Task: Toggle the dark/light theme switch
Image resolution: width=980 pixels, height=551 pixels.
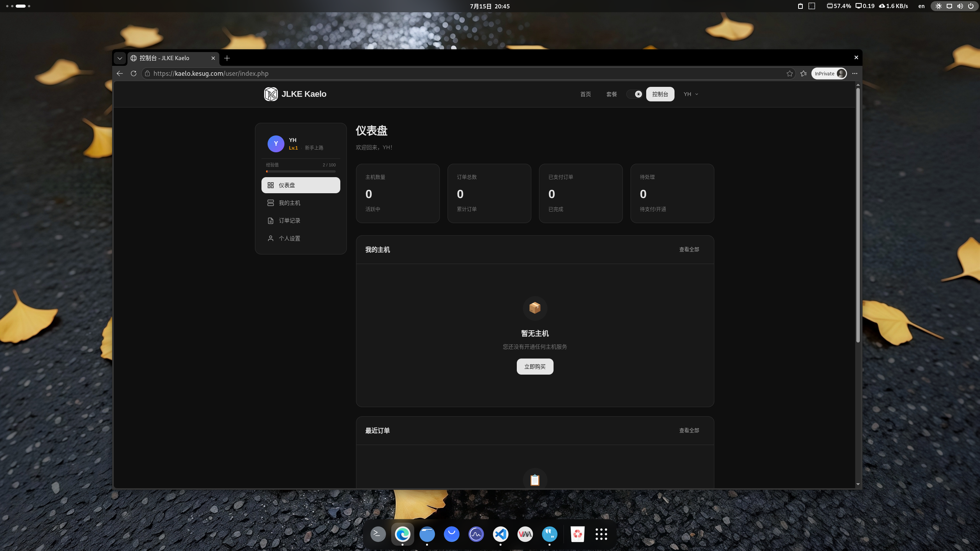Action: pyautogui.click(x=635, y=94)
